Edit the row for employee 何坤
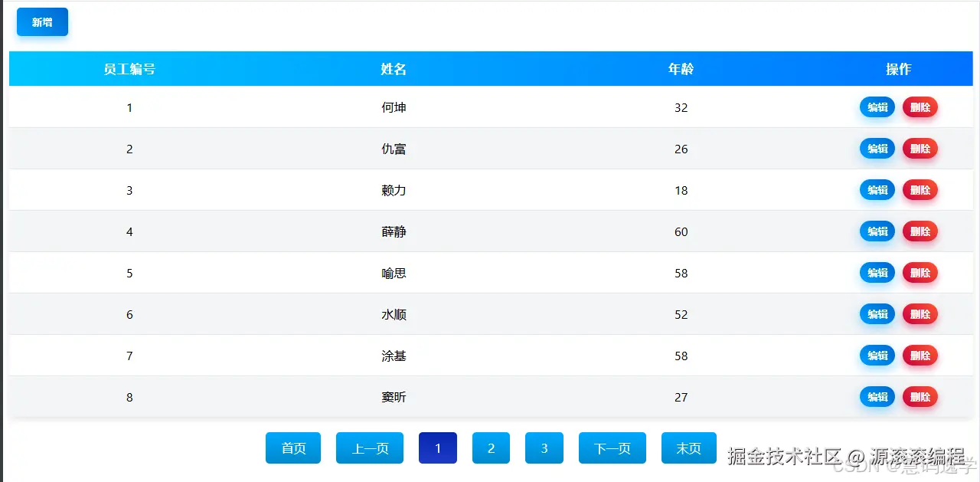This screenshot has height=482, width=980. coord(877,107)
